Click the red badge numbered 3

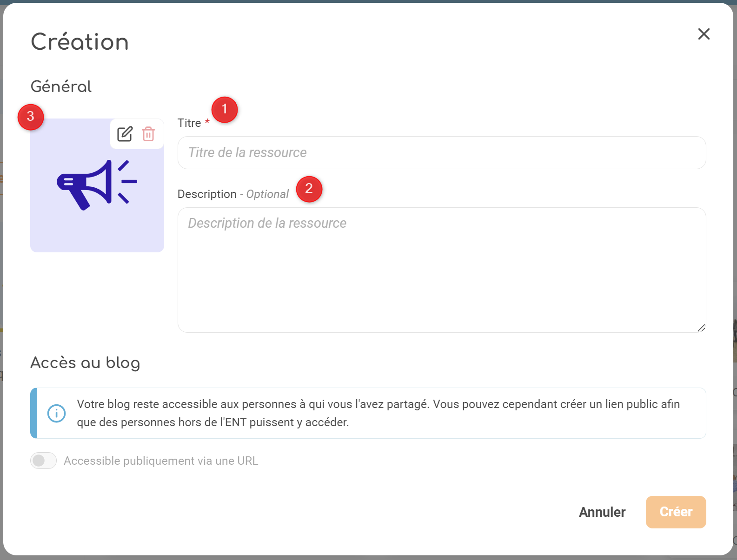(x=31, y=117)
